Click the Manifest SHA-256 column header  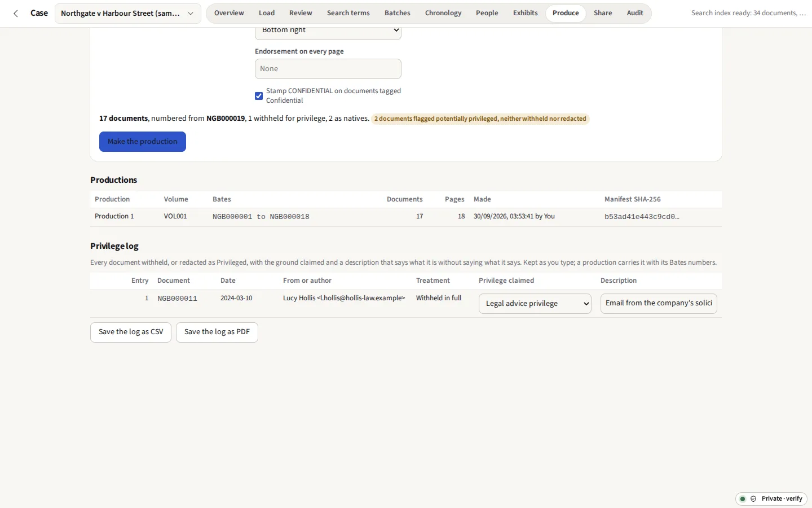click(633, 199)
